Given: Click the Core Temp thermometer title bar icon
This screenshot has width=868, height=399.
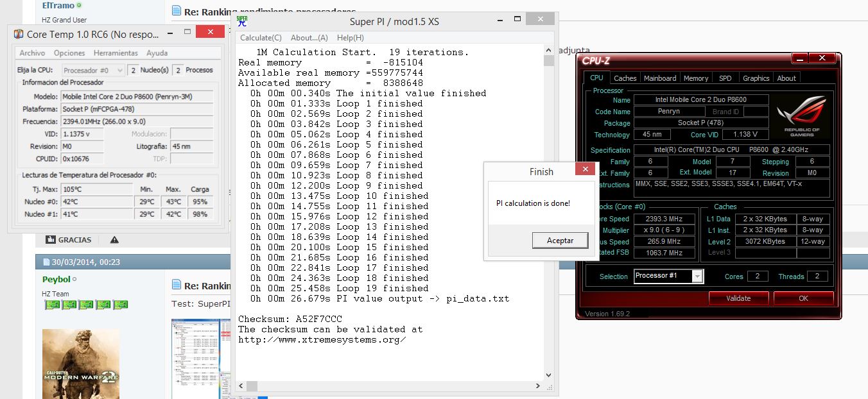Looking at the screenshot, I should click(17, 33).
